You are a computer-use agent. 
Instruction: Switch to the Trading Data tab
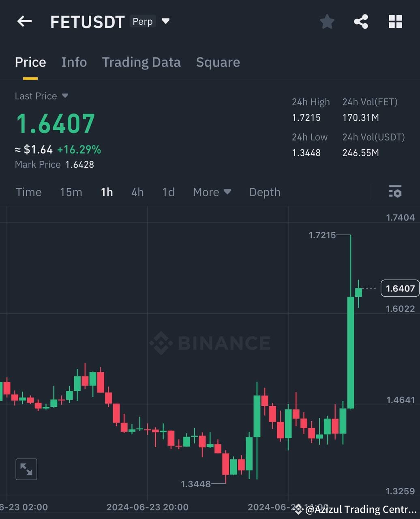pos(141,62)
